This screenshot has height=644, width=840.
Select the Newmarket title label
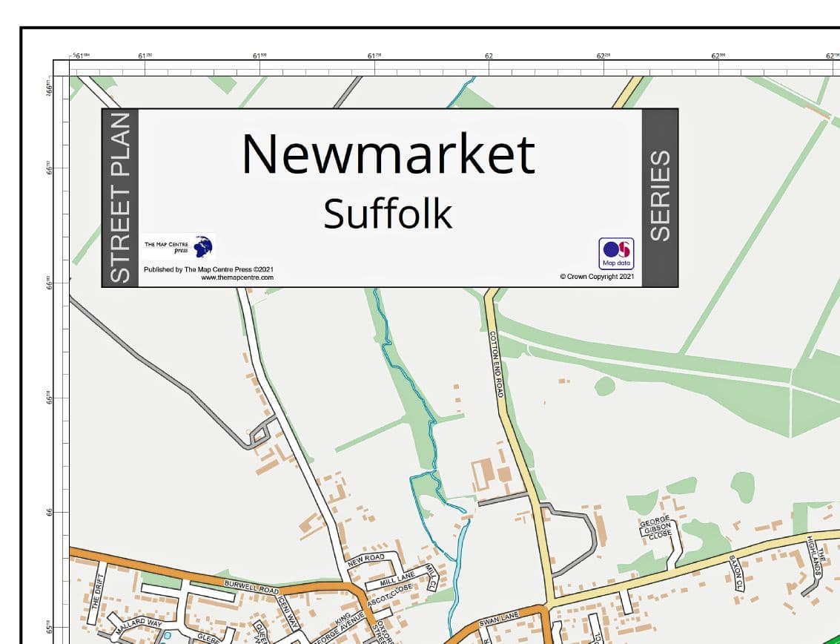click(x=388, y=153)
